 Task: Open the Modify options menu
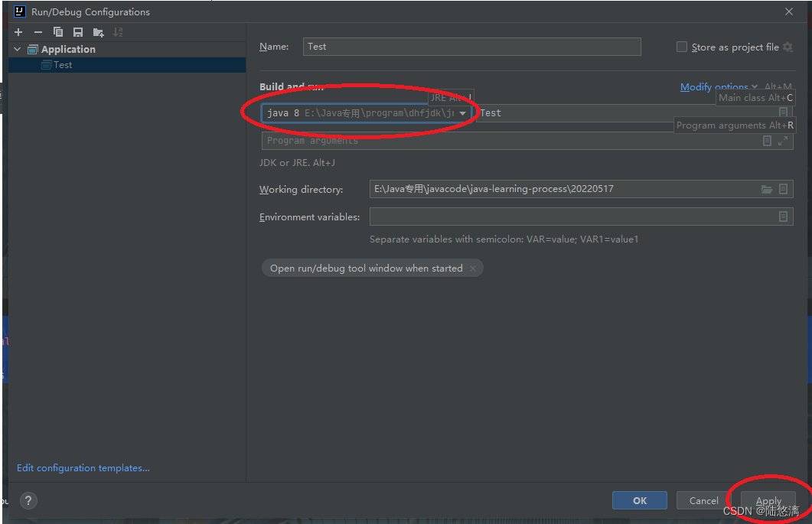point(719,86)
